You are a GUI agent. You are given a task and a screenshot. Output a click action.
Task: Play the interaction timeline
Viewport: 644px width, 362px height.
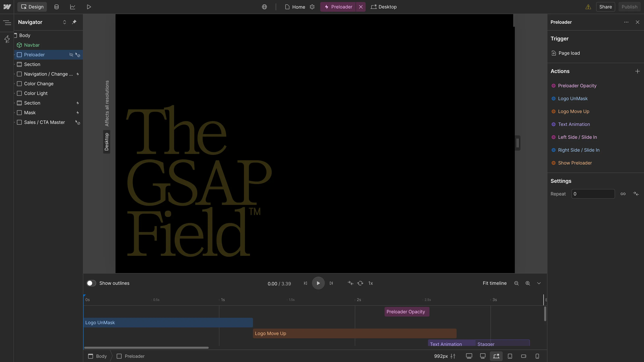coord(318,283)
